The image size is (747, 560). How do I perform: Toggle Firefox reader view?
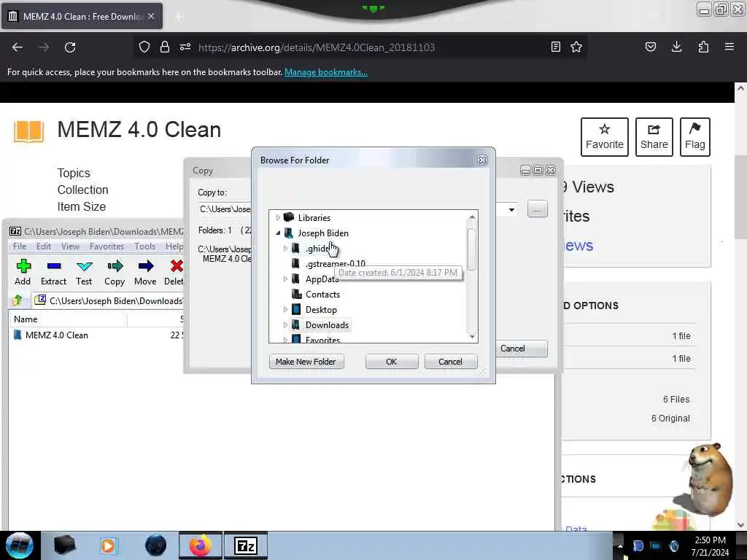click(x=555, y=47)
